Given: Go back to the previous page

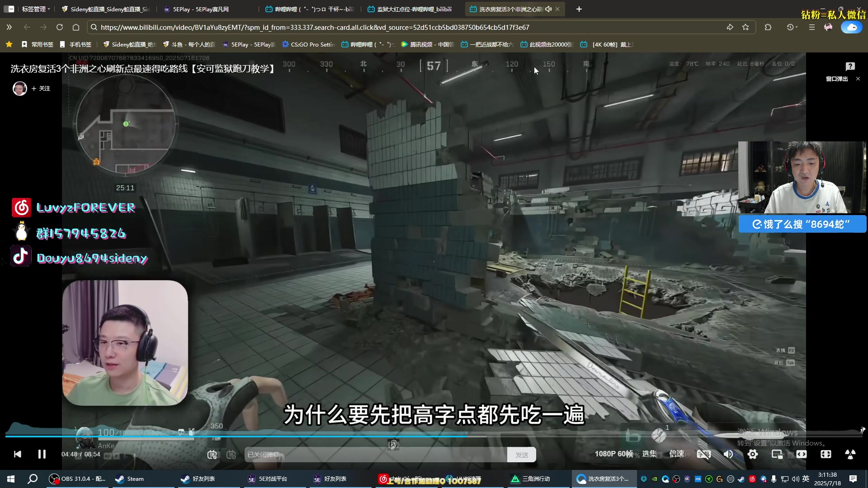Looking at the screenshot, I should coord(27,27).
